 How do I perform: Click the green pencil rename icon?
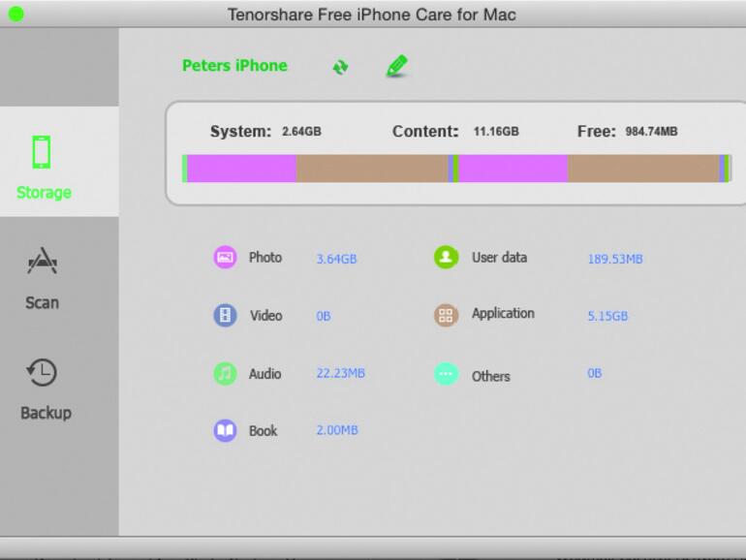tap(397, 66)
